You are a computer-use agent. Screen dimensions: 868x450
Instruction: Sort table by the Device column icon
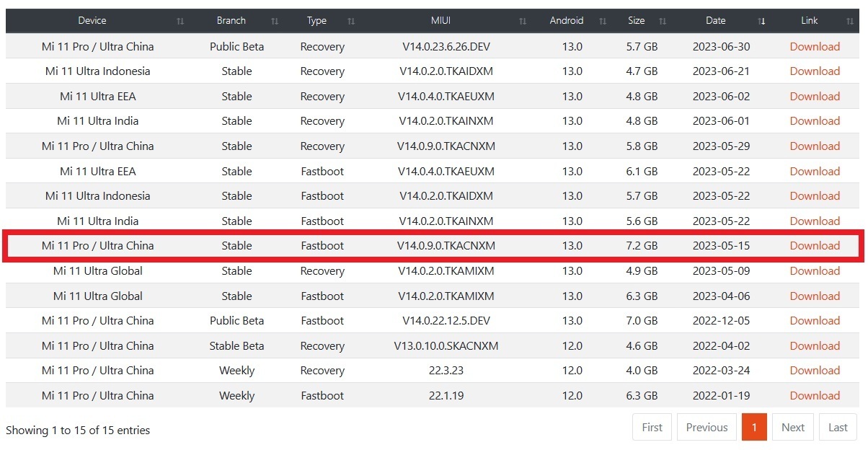click(180, 21)
